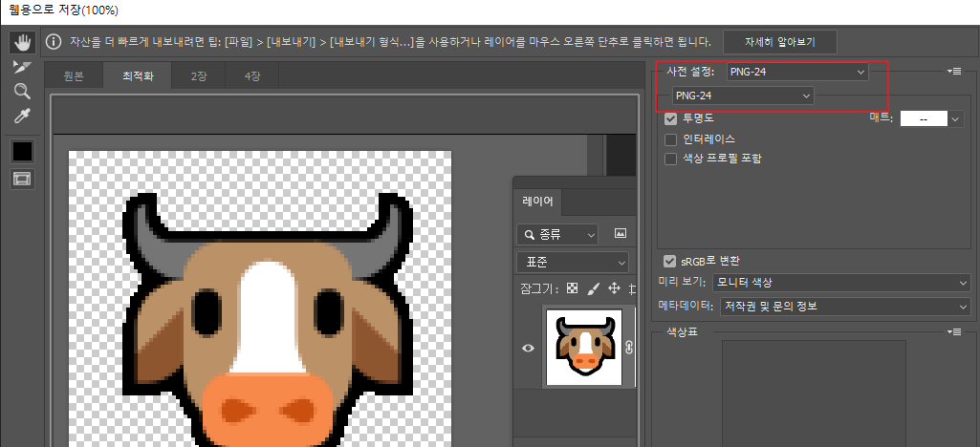Click the pixel layer filter icon
The image size is (980, 447).
click(x=620, y=233)
